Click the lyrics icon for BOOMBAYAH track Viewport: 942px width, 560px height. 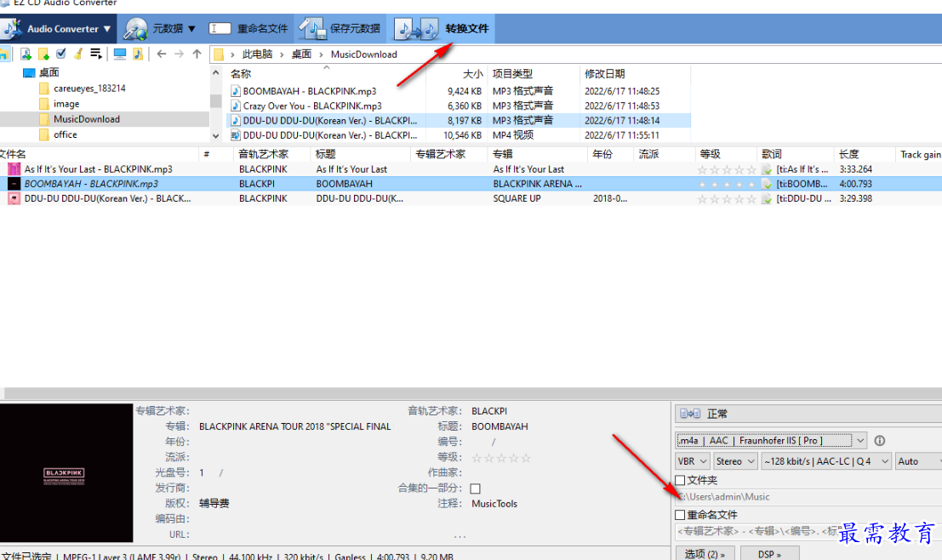(767, 184)
